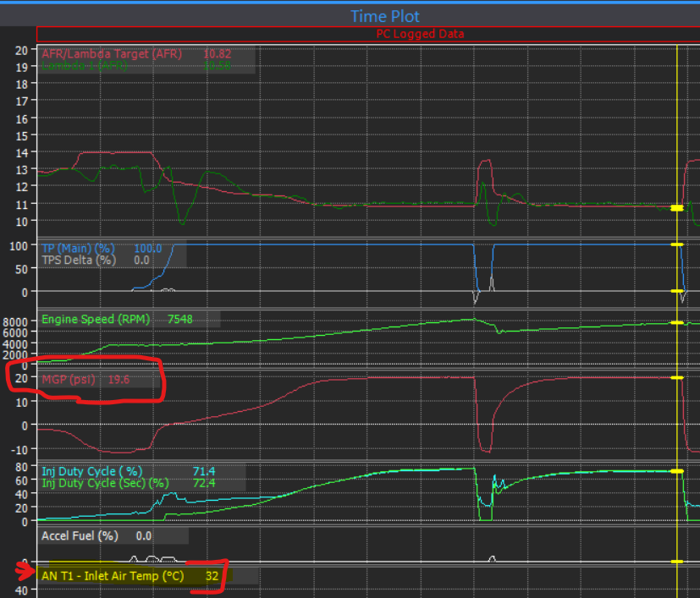Click the engine speed value 7548
Viewport: 700px width, 598px height.
tap(180, 320)
